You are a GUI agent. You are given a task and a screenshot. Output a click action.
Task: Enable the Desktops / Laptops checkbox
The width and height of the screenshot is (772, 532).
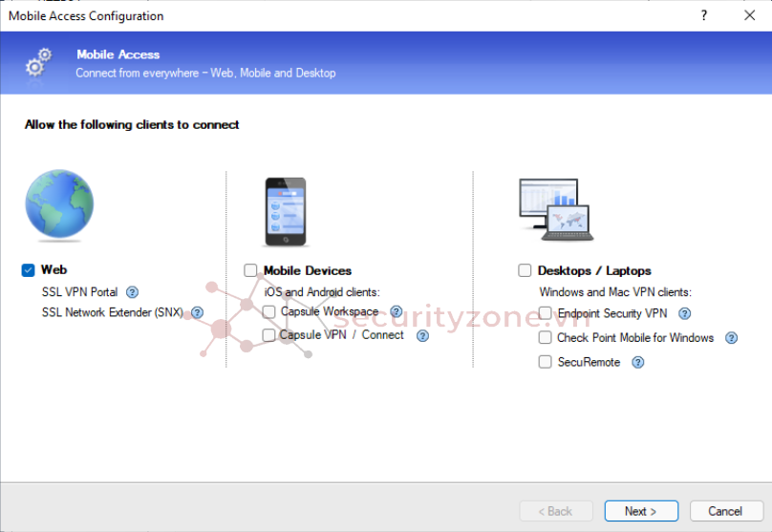525,270
